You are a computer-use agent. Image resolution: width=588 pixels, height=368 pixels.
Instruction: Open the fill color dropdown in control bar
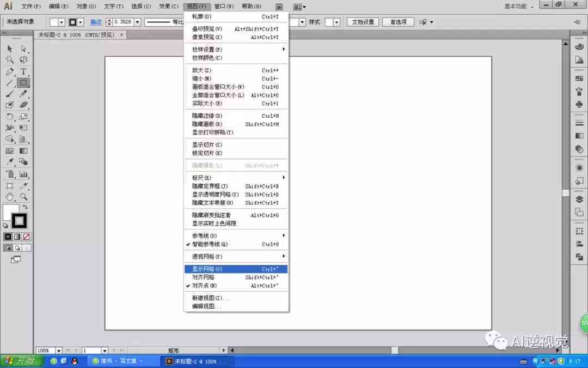tap(62, 22)
